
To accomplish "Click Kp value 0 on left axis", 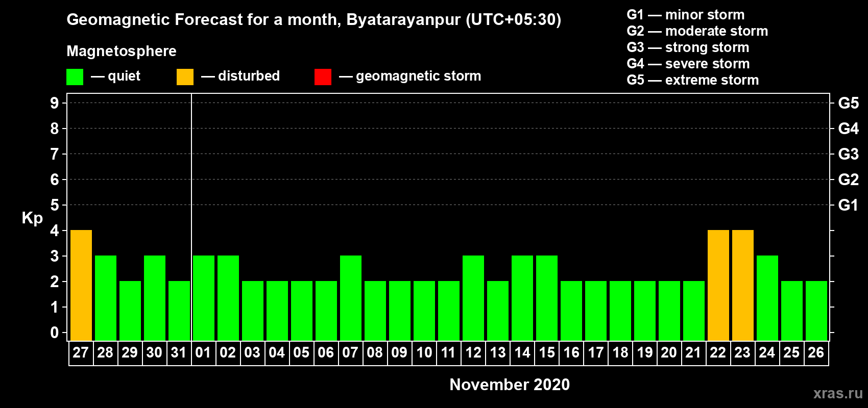I will click(x=55, y=333).
